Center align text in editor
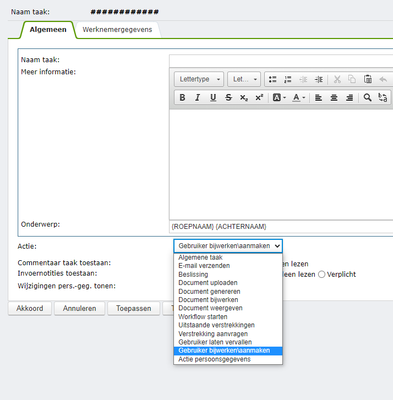This screenshot has width=393, height=400. (x=334, y=98)
